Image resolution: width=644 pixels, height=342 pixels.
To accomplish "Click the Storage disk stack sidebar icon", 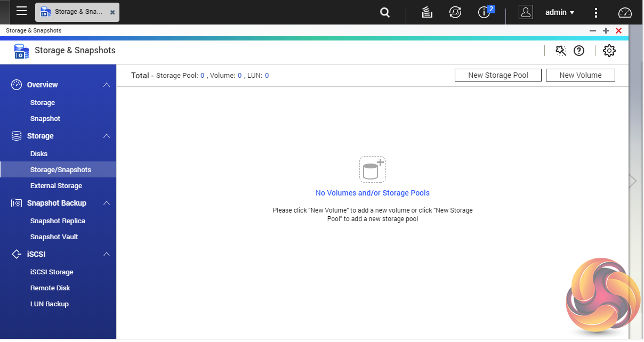I will click(x=17, y=136).
